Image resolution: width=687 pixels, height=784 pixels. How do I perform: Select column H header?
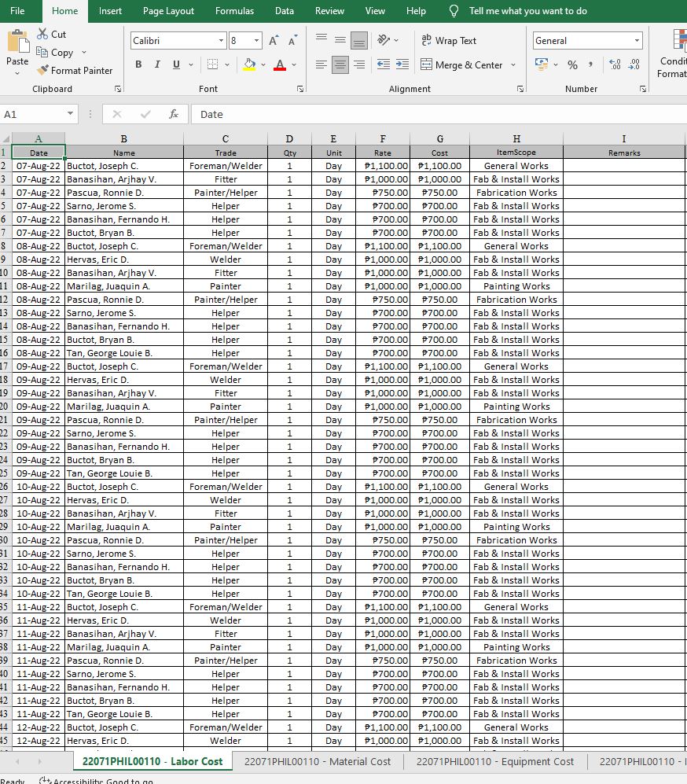[516, 139]
